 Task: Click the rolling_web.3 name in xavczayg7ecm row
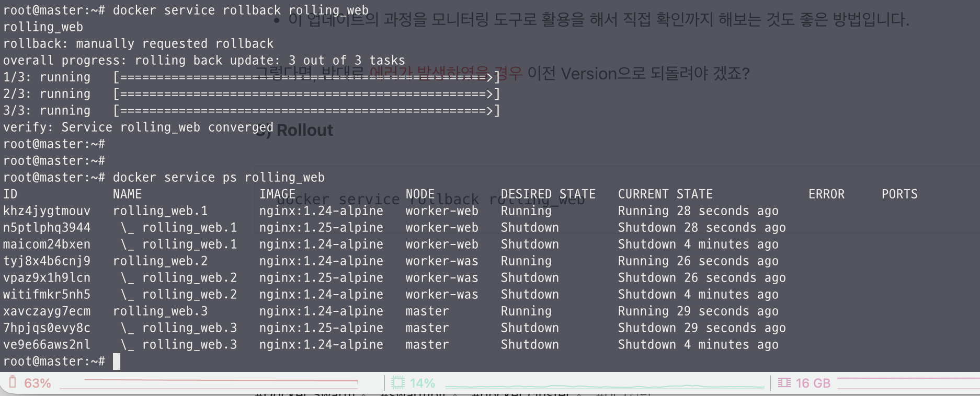point(160,311)
